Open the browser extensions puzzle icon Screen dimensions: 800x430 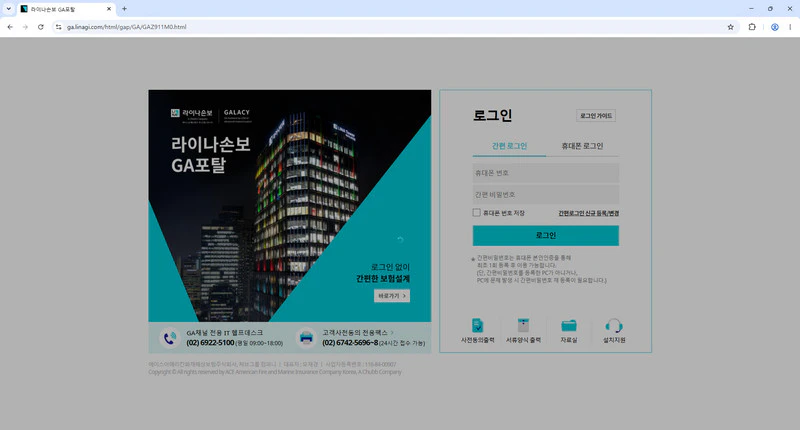[x=752, y=27]
